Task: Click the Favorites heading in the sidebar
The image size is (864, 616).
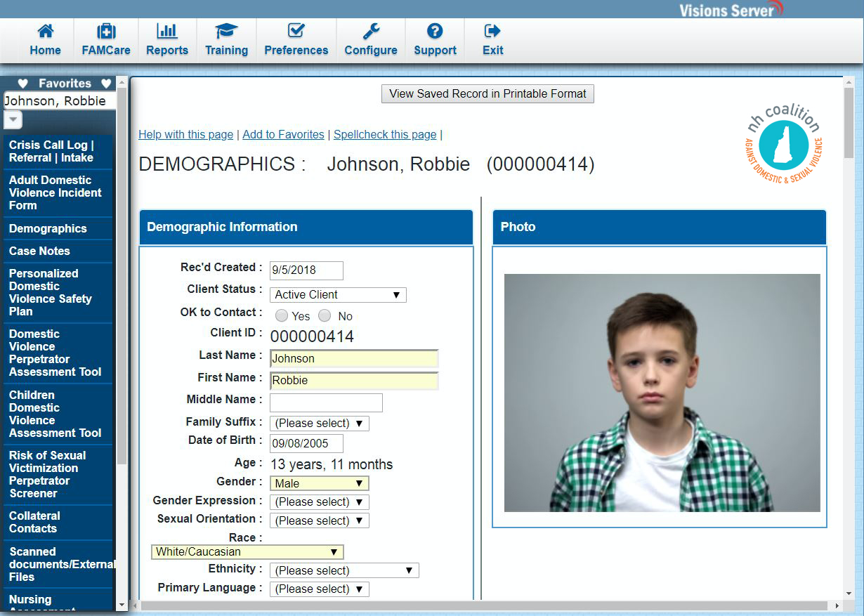Action: point(65,84)
